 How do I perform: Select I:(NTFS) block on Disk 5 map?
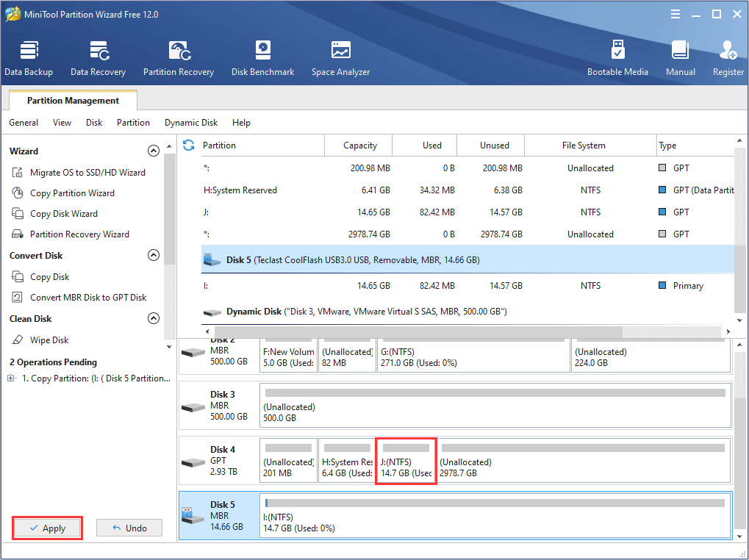(x=495, y=516)
